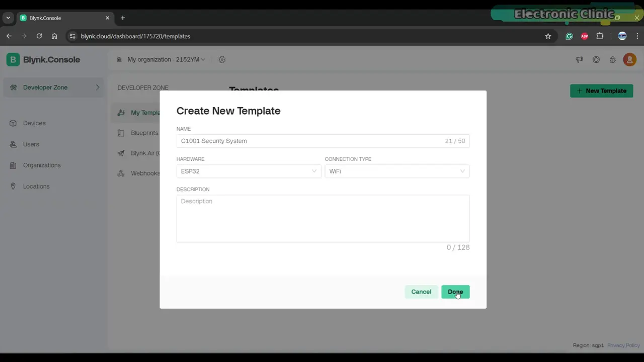Screen dimensions: 644x362
Task: Open Organizations in the sidebar
Action: tap(42, 165)
